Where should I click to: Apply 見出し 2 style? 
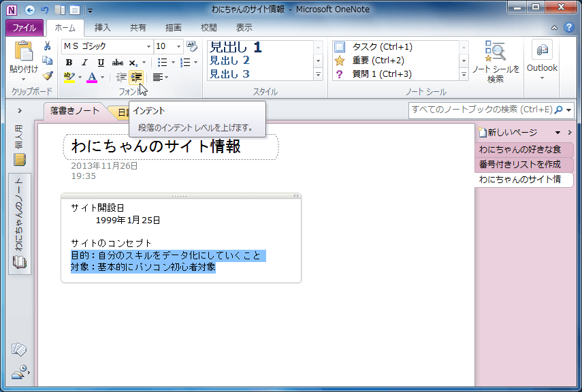(230, 61)
